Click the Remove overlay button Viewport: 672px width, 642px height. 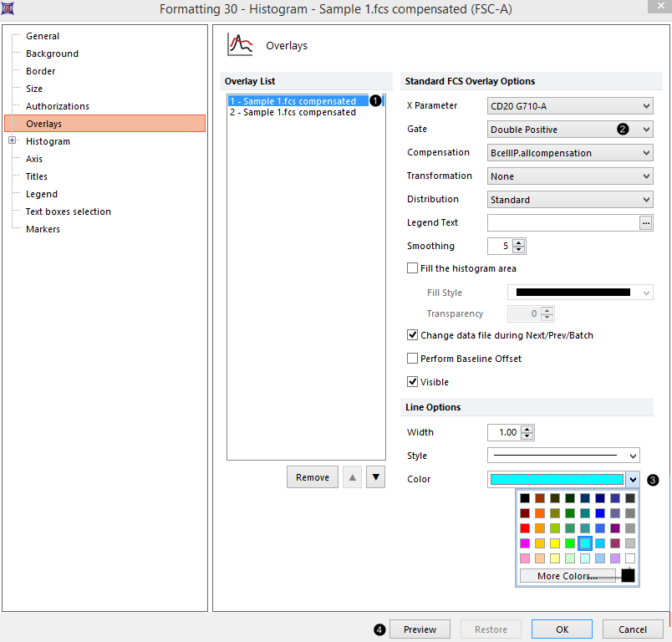coord(313,477)
